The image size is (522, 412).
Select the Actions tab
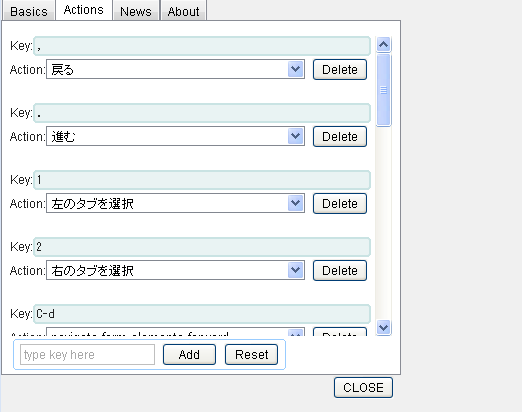pos(84,10)
